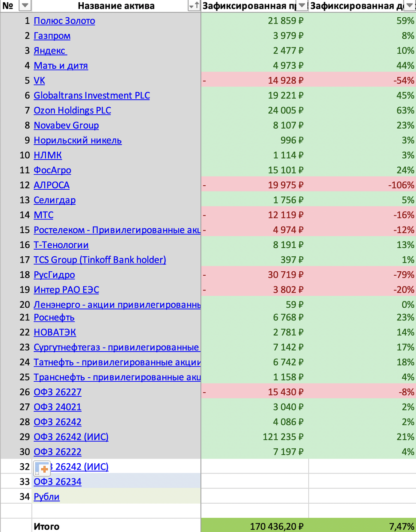Open the ОФЗ 26242 (ИИС) link in row 29

pyautogui.click(x=71, y=437)
